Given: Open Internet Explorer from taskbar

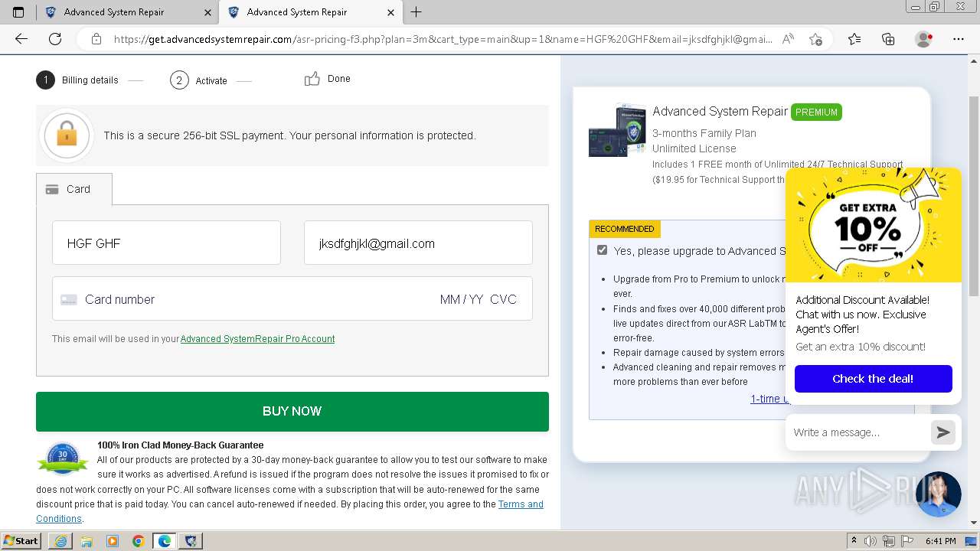Looking at the screenshot, I should pos(60,541).
